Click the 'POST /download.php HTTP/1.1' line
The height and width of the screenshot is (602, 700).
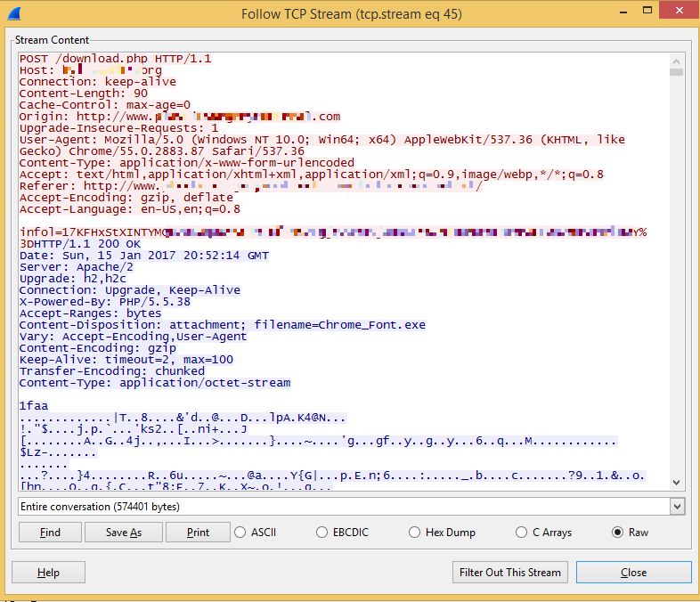pos(115,59)
